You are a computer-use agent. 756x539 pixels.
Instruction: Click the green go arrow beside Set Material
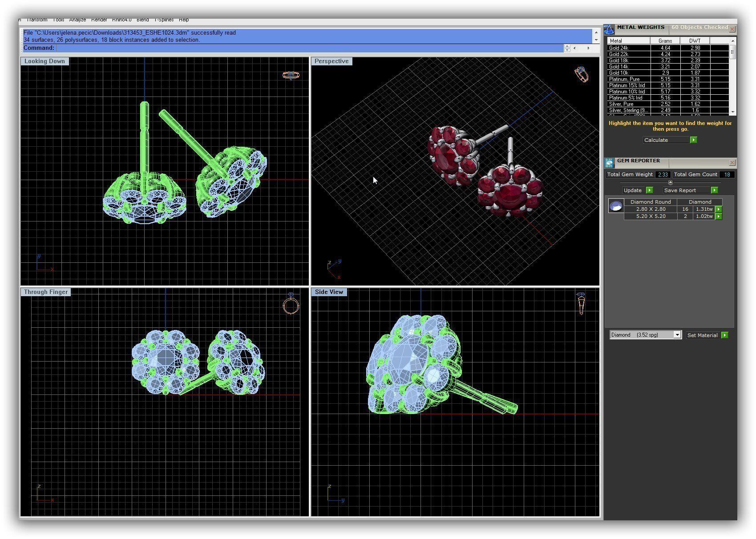725,335
